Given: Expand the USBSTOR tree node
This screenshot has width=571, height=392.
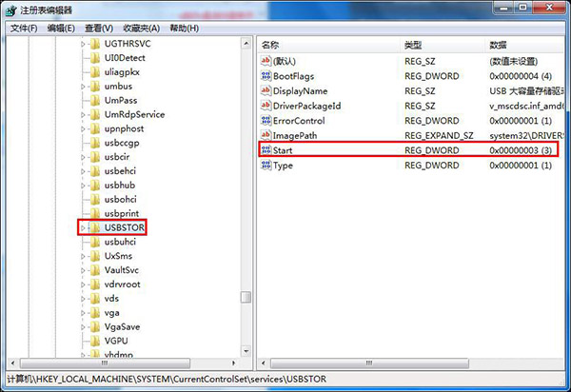Looking at the screenshot, I should pos(83,228).
